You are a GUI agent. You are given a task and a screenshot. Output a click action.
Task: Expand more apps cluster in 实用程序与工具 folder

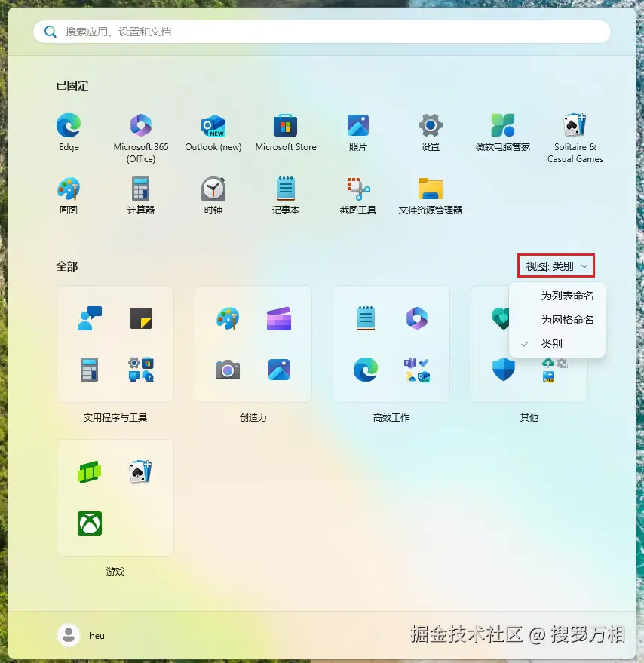(x=141, y=370)
